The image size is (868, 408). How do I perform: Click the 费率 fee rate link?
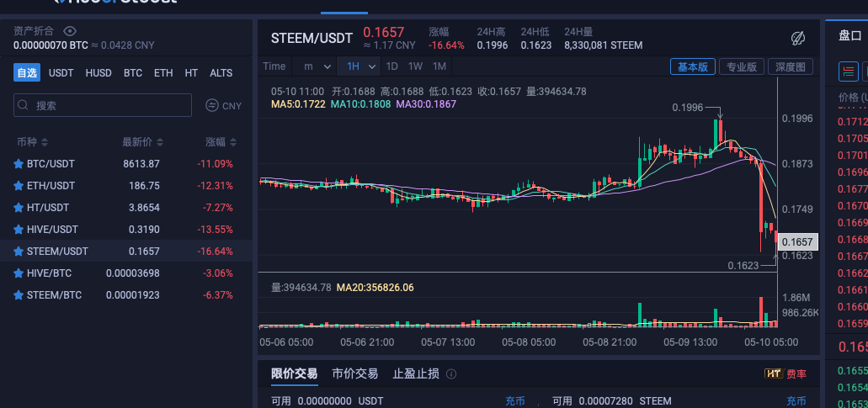coord(796,374)
